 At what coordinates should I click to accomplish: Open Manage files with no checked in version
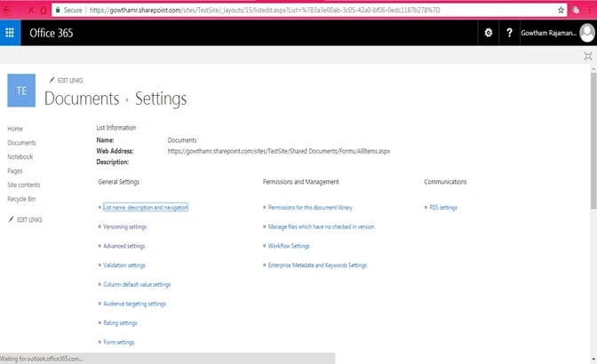click(x=321, y=226)
